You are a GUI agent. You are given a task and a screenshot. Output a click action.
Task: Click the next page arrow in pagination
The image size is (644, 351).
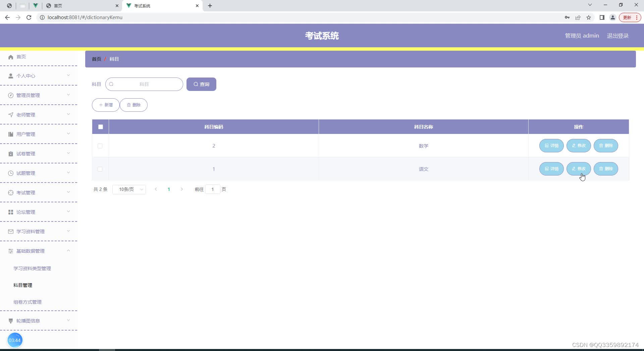pos(182,190)
